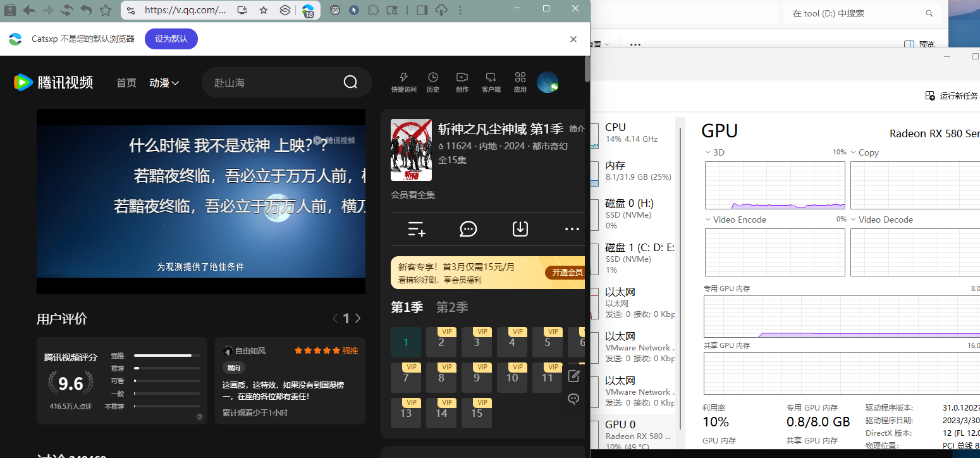The image size is (980, 458).
Task: Switch to 第2季 tab
Action: tap(452, 307)
